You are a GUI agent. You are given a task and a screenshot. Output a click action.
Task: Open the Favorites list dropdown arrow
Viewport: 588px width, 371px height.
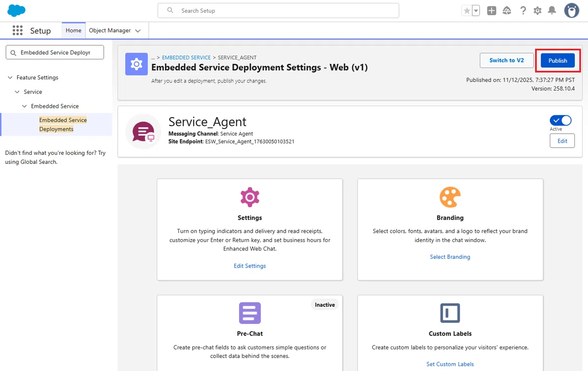(476, 11)
